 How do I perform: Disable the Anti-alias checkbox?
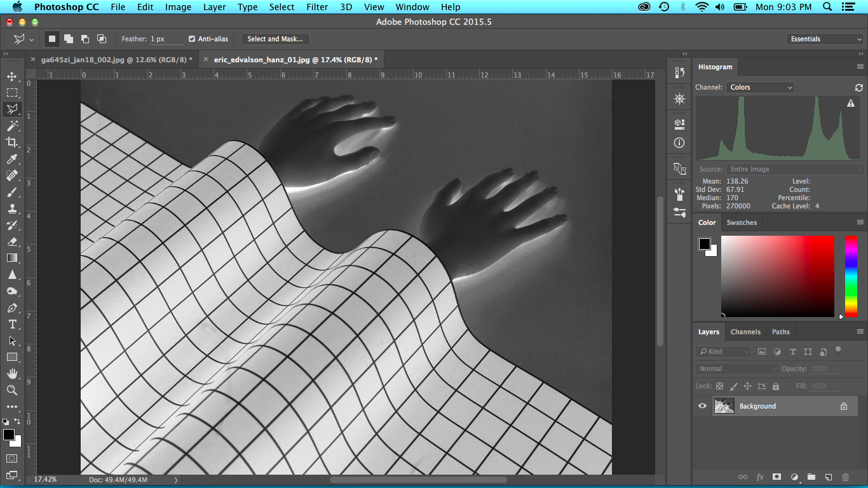coord(192,39)
